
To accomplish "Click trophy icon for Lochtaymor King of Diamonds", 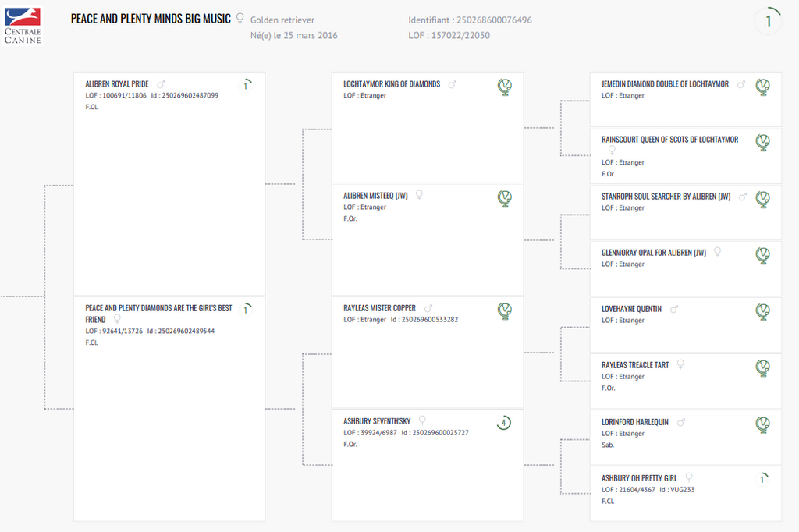I will point(505,87).
